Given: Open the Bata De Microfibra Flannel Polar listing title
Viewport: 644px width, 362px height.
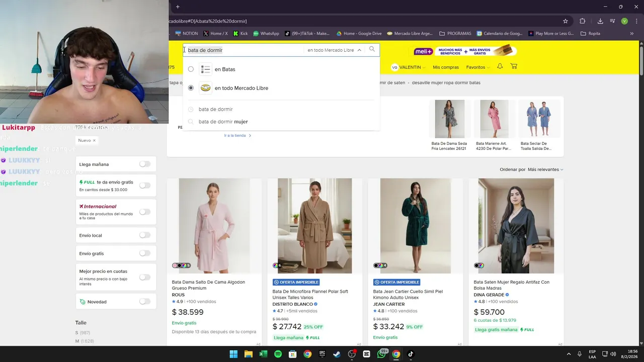Looking at the screenshot, I should (310, 294).
